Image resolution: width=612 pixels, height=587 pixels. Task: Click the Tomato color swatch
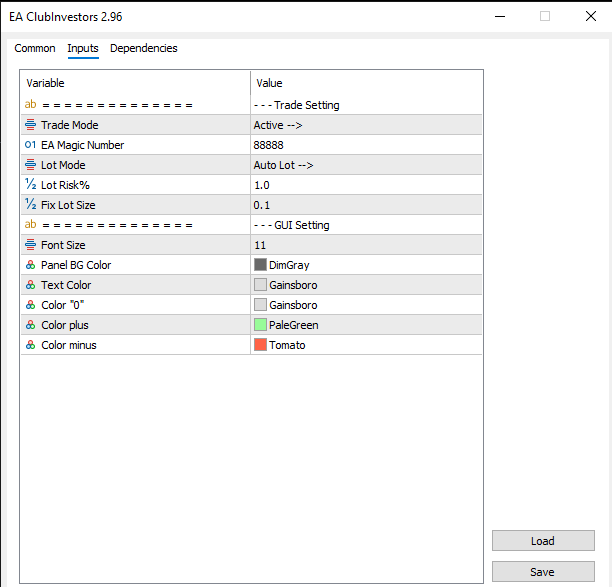coord(261,345)
